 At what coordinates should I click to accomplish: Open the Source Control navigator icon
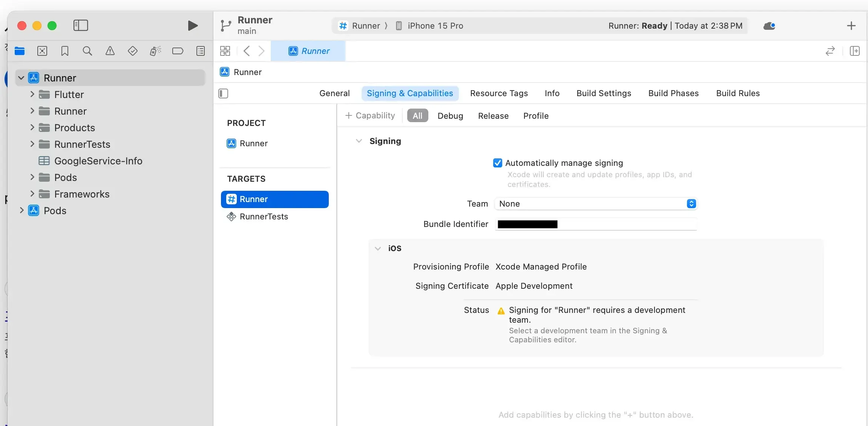pyautogui.click(x=42, y=51)
